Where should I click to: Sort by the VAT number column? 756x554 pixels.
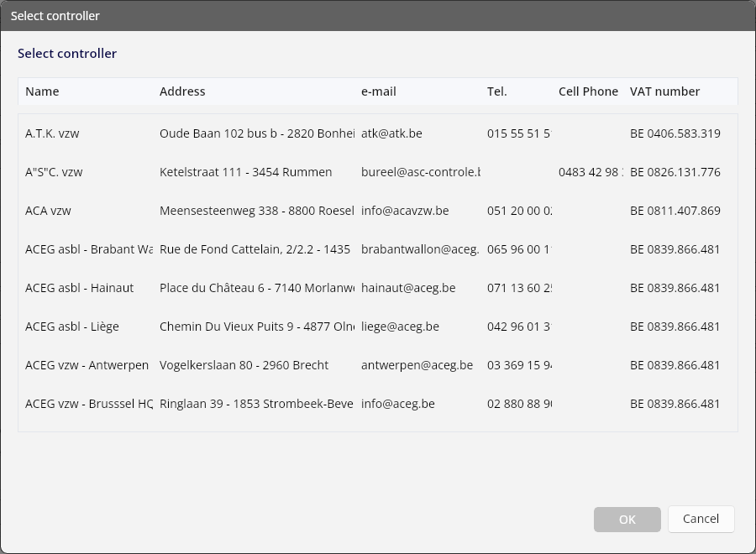click(x=664, y=91)
